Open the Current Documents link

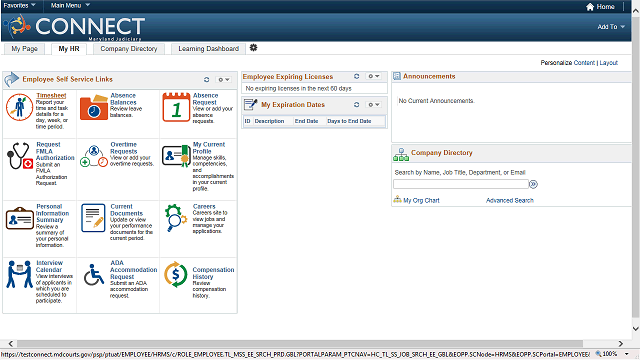[127, 210]
